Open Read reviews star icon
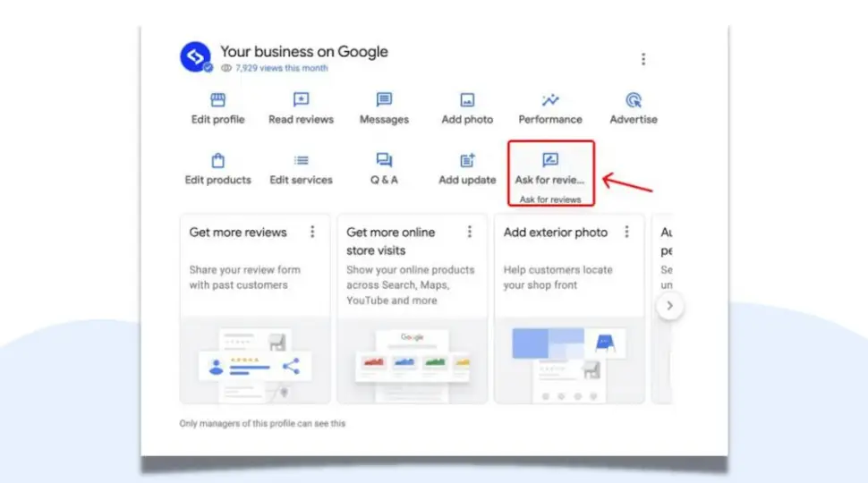The height and width of the screenshot is (483, 868). point(301,99)
